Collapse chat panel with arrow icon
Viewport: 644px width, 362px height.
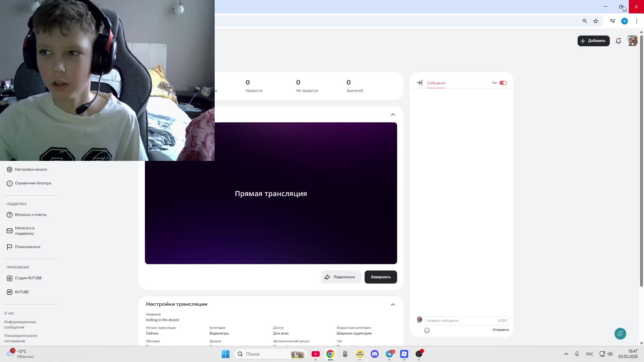419,83
